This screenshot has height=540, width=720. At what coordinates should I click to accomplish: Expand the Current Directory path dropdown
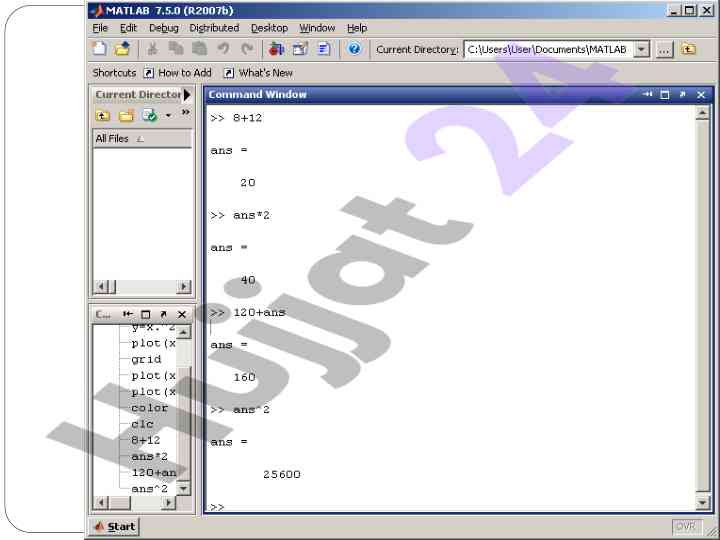(x=641, y=49)
